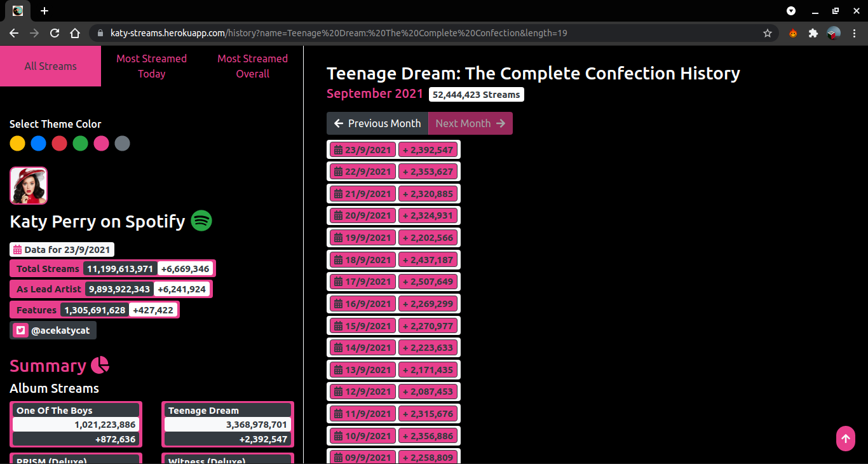Select the green theme color

(80, 144)
